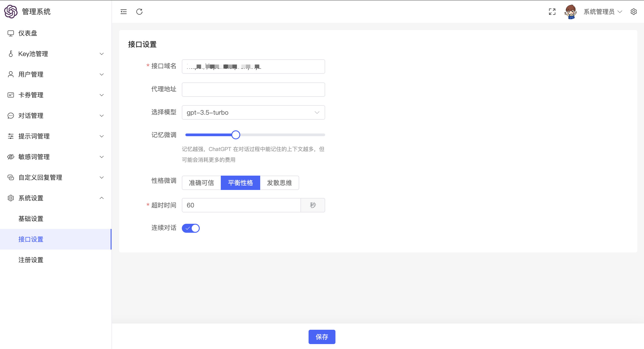This screenshot has height=349, width=644.
Task: Click the 连续对话 form label
Action: point(164,228)
